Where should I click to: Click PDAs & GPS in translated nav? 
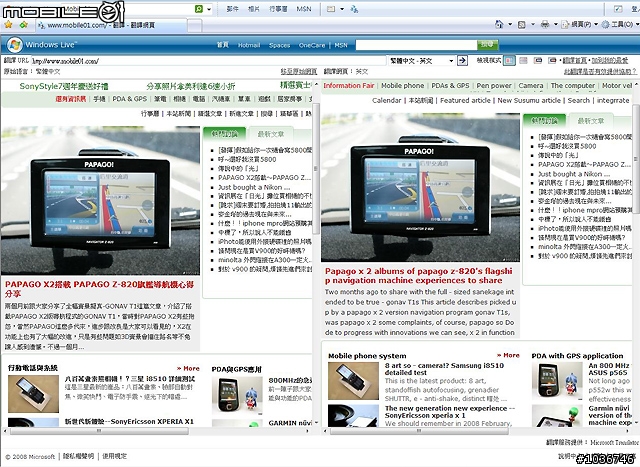coord(450,86)
